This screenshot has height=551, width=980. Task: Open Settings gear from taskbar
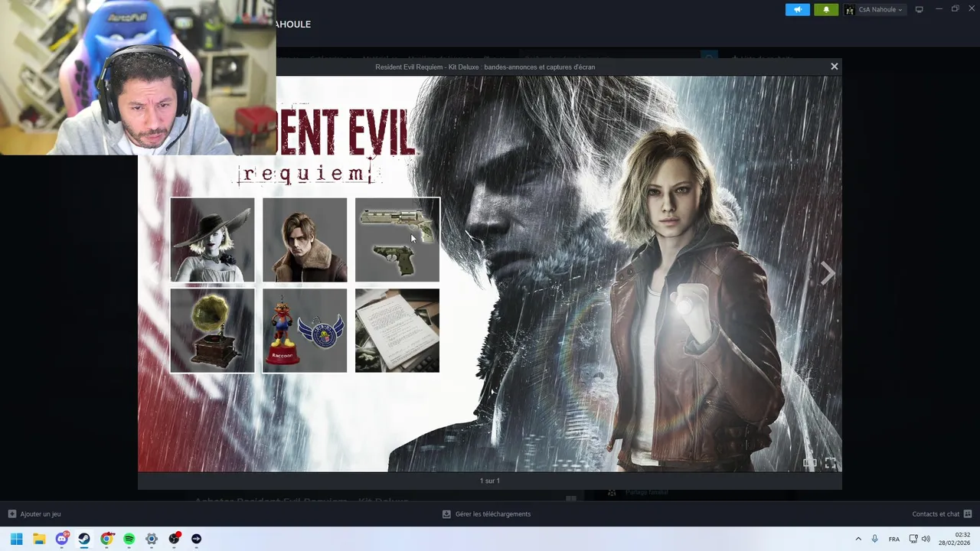click(152, 539)
